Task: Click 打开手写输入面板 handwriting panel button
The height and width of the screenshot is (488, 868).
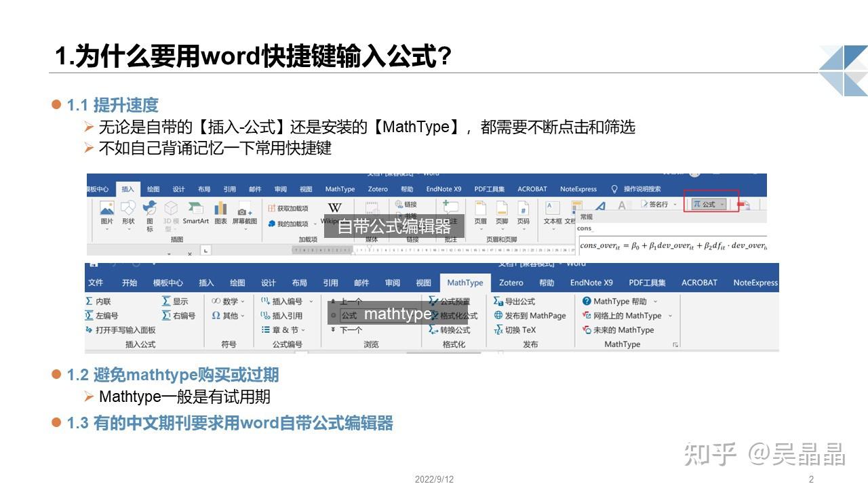Action: point(121,330)
